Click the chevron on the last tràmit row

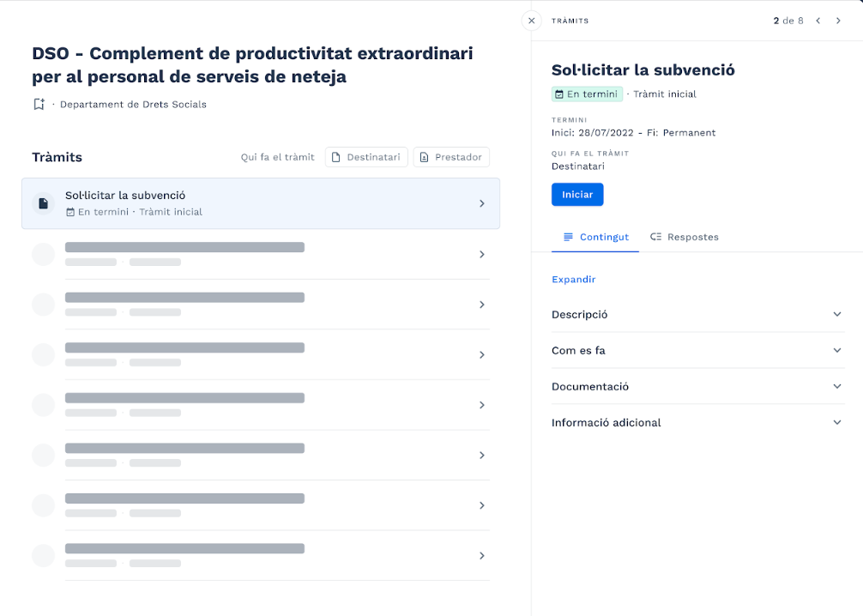click(482, 556)
